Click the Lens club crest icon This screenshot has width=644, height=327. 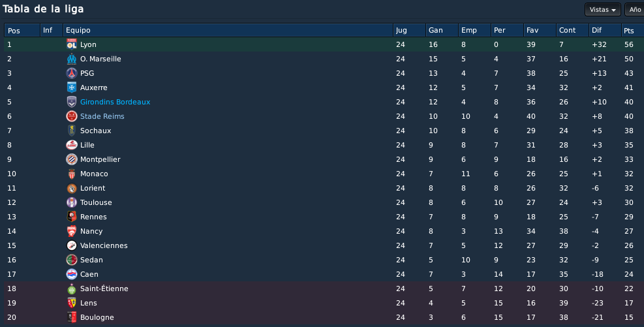[x=72, y=303]
